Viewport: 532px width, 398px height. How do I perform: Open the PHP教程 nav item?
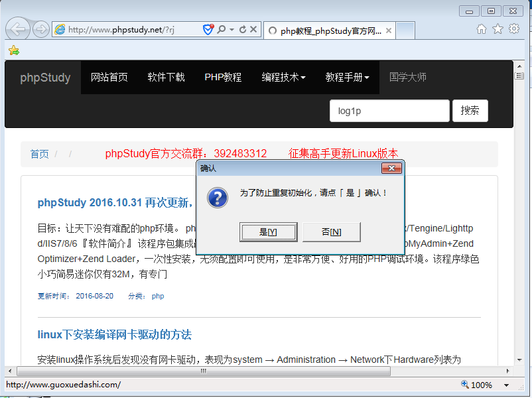(x=223, y=78)
